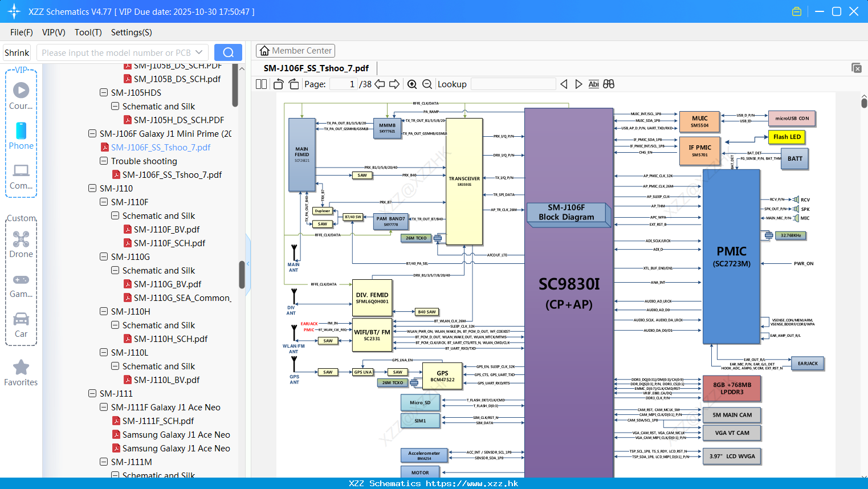Open SM-J105B_DS_SCH.pdf file
This screenshot has width=868, height=489.
177,79
